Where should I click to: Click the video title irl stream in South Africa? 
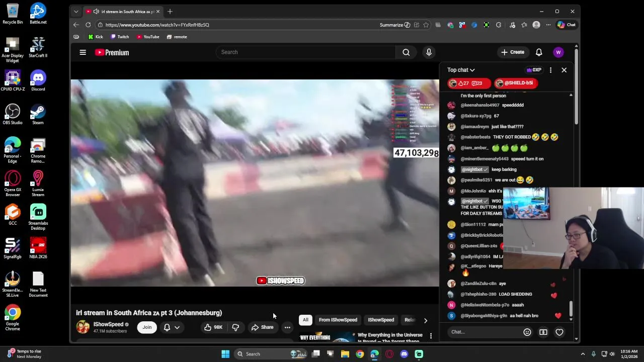pos(149,313)
